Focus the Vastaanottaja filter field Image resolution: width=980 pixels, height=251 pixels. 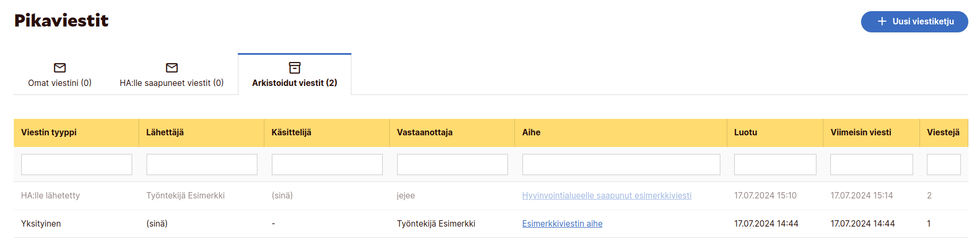click(452, 165)
